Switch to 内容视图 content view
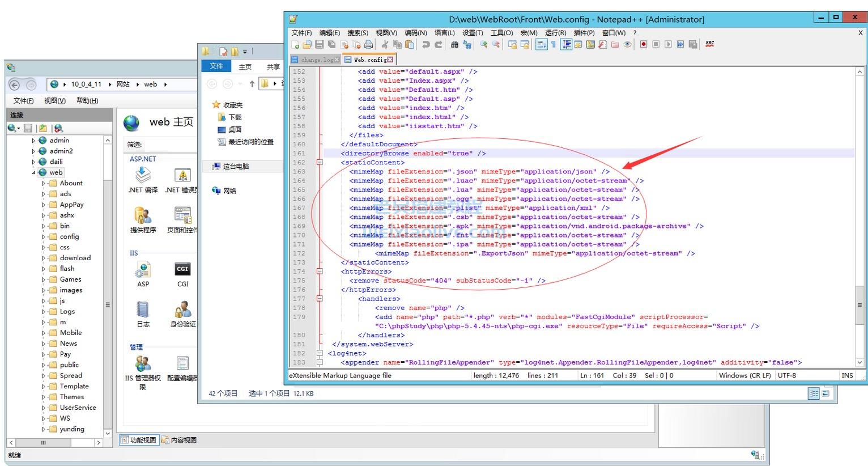868x466 pixels. click(x=180, y=440)
